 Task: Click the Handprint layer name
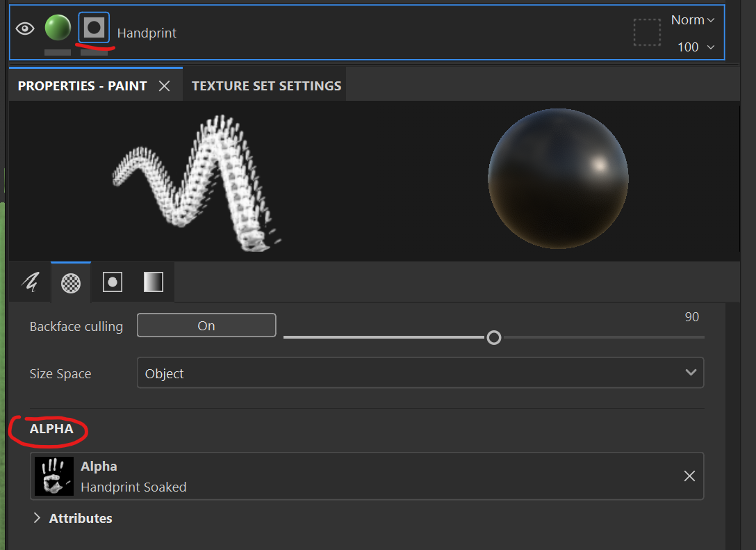(147, 33)
